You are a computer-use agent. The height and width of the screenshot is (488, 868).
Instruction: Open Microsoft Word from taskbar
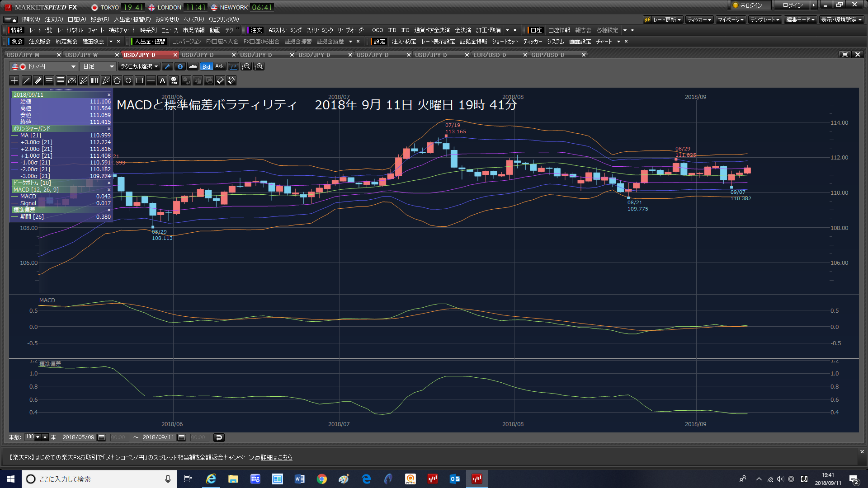(299, 479)
